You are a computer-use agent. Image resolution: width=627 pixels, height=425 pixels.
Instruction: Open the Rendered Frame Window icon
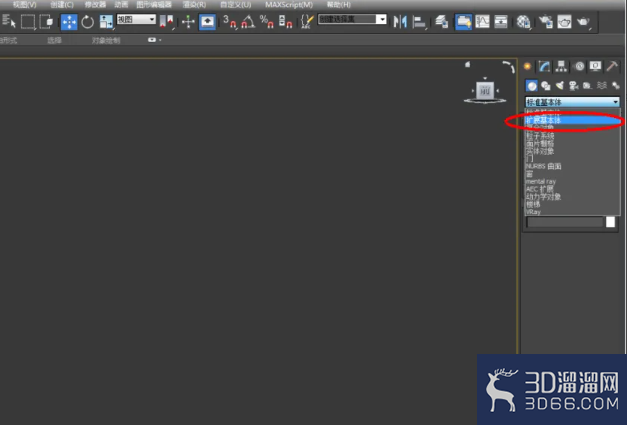[564, 22]
